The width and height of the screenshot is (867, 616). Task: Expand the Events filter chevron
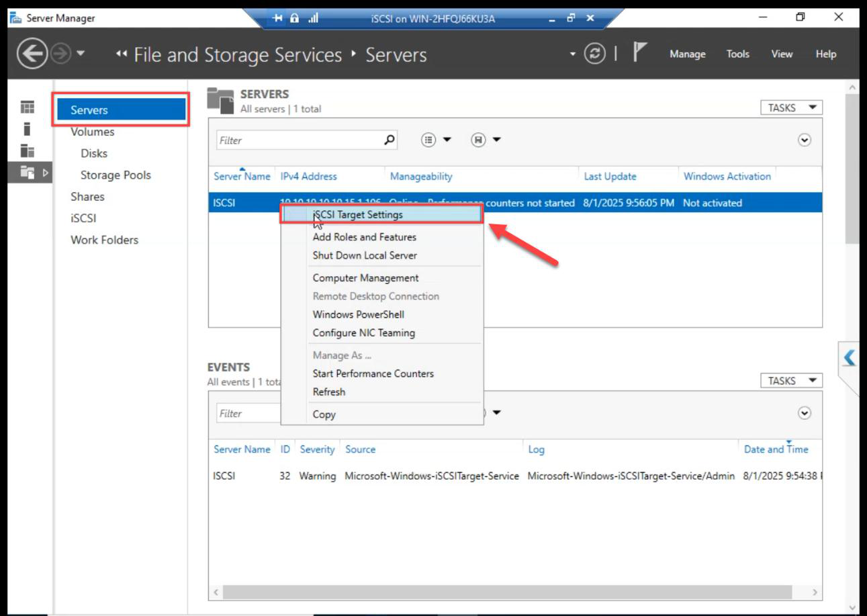805,413
